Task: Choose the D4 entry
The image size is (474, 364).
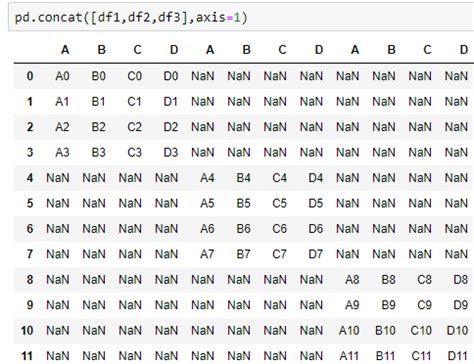Action: (x=316, y=178)
